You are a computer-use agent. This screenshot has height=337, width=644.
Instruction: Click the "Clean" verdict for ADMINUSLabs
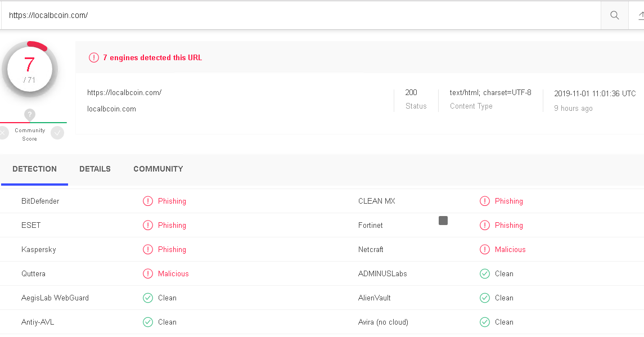504,274
